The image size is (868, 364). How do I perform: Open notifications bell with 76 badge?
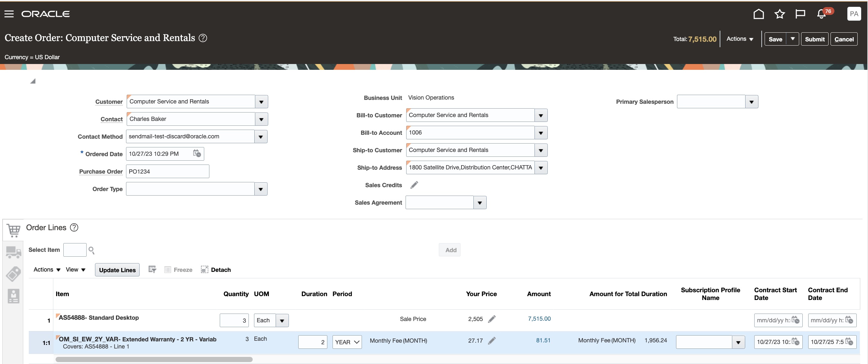click(x=821, y=14)
